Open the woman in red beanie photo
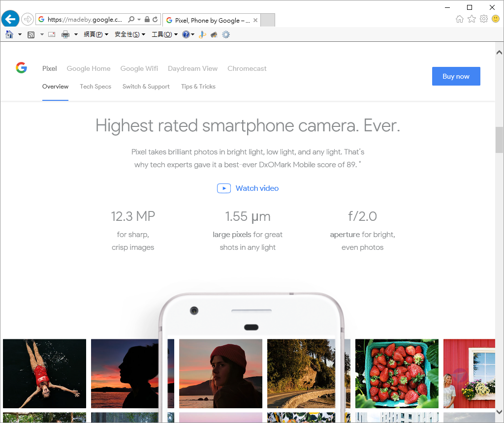 (x=220, y=373)
